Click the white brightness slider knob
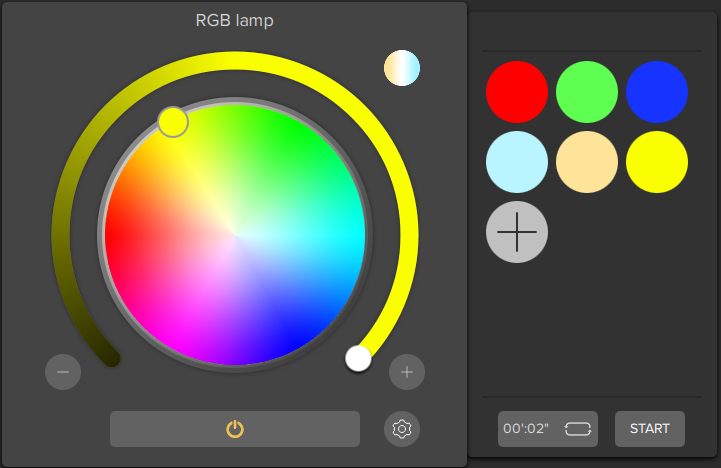 click(x=358, y=358)
